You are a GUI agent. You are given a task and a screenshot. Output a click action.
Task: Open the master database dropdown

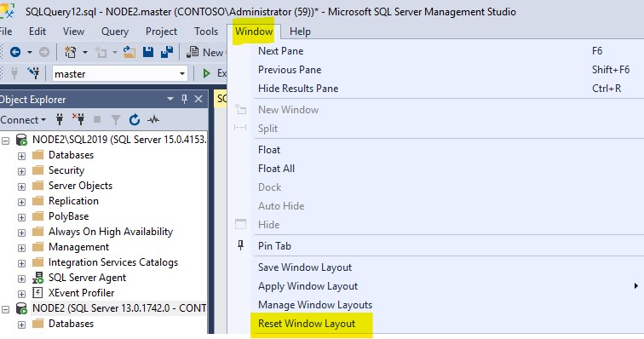pyautogui.click(x=182, y=74)
